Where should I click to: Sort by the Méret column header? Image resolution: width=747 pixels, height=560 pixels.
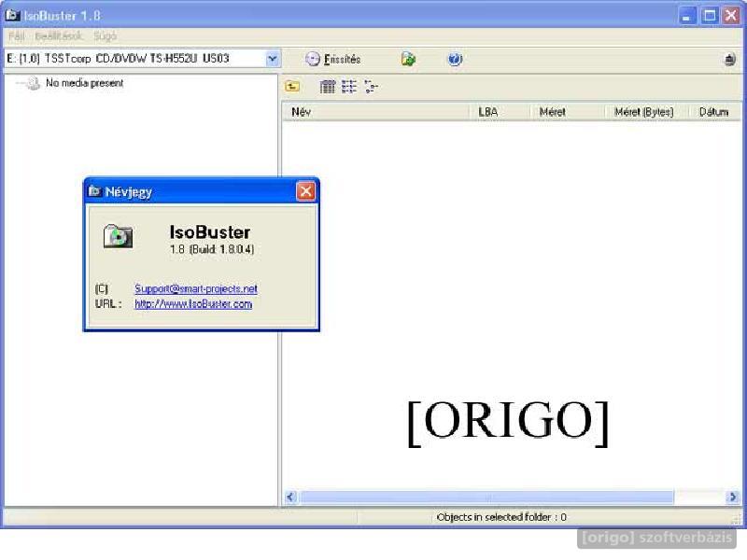(x=567, y=112)
